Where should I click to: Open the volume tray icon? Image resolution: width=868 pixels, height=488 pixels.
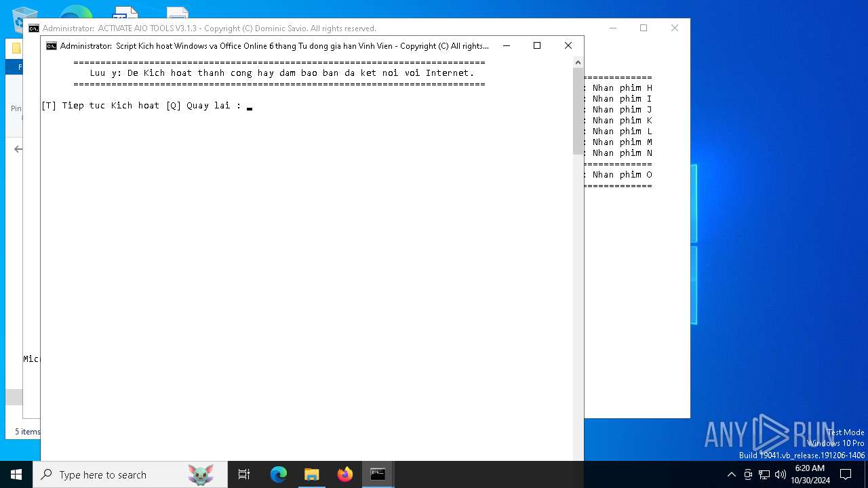click(781, 474)
